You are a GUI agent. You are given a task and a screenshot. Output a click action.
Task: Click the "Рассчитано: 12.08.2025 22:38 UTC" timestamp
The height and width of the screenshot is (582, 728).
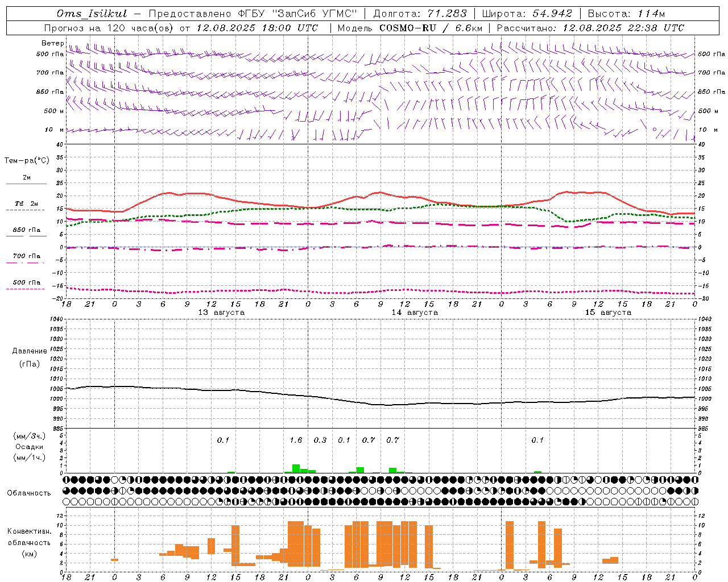point(590,28)
